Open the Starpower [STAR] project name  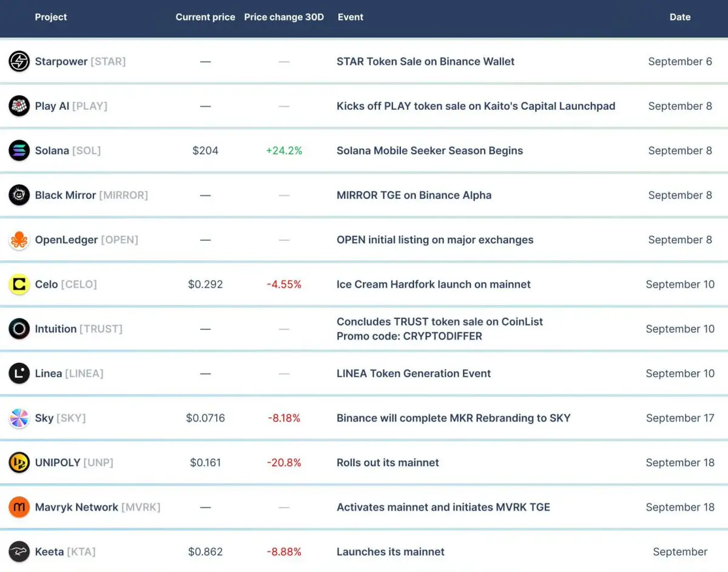click(80, 61)
